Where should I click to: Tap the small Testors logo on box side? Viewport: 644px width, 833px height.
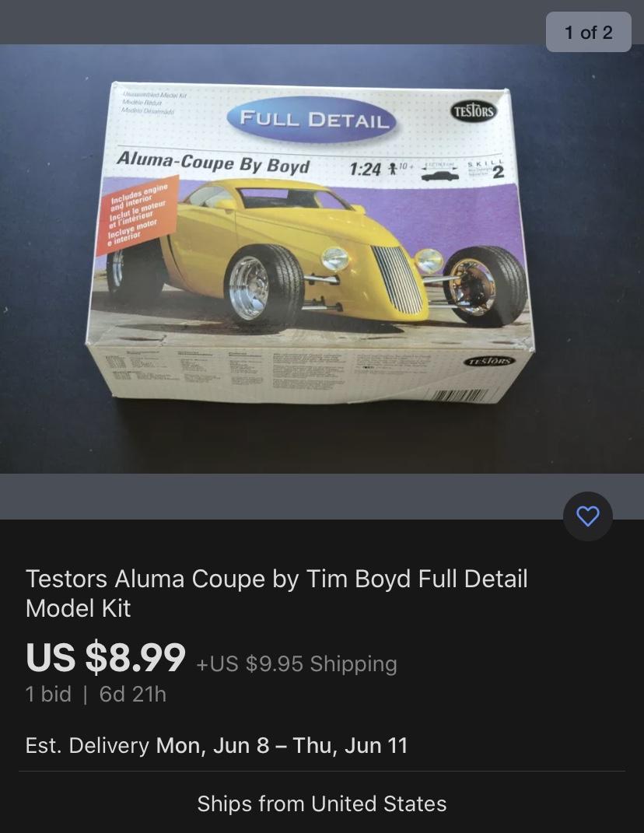click(x=489, y=362)
